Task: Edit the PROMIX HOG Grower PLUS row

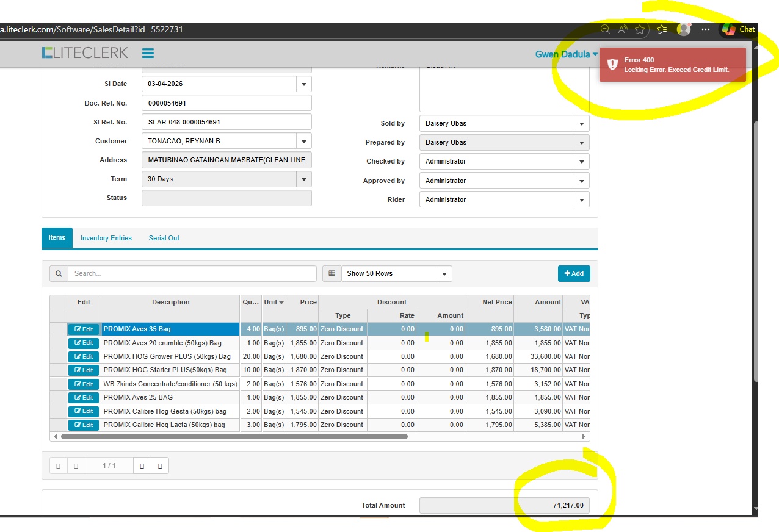Action: (x=84, y=356)
